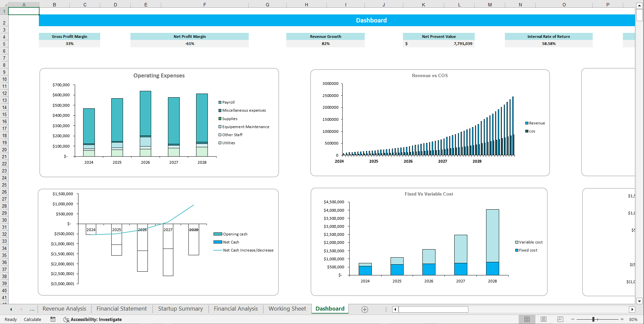Select column header F
The image size is (644, 324).
pos(204,4)
